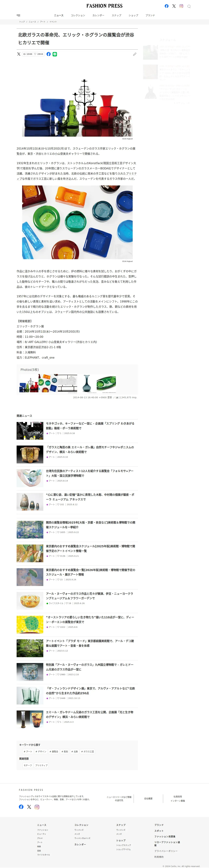Select the # アート keyword tag
The height and width of the screenshot is (868, 209).
[28, 751]
